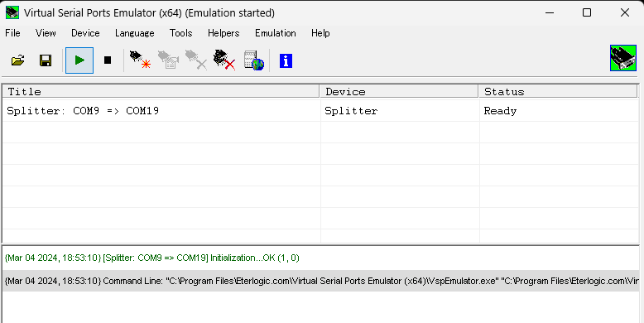This screenshot has height=323, width=644.
Task: Select the Command Line log entry
Action: tap(320, 281)
